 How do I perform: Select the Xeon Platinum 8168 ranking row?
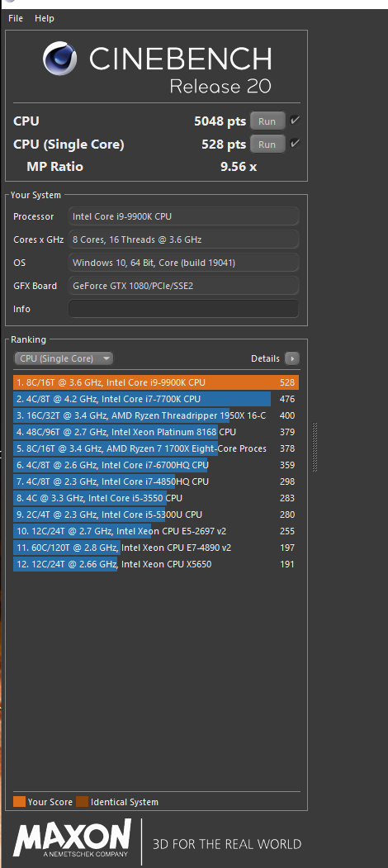[156, 432]
